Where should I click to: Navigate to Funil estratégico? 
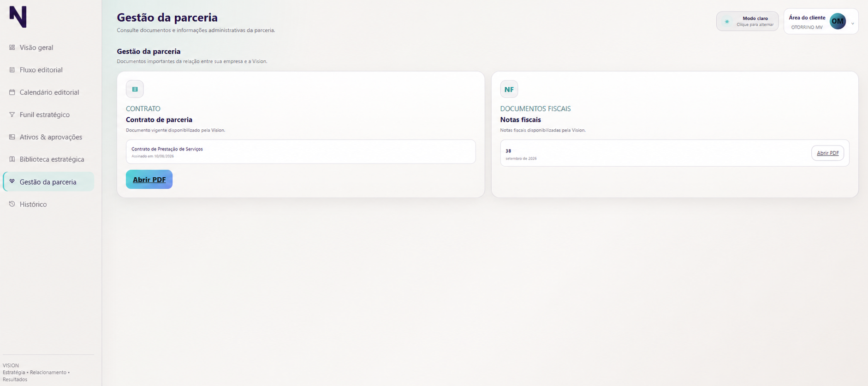tap(48, 115)
